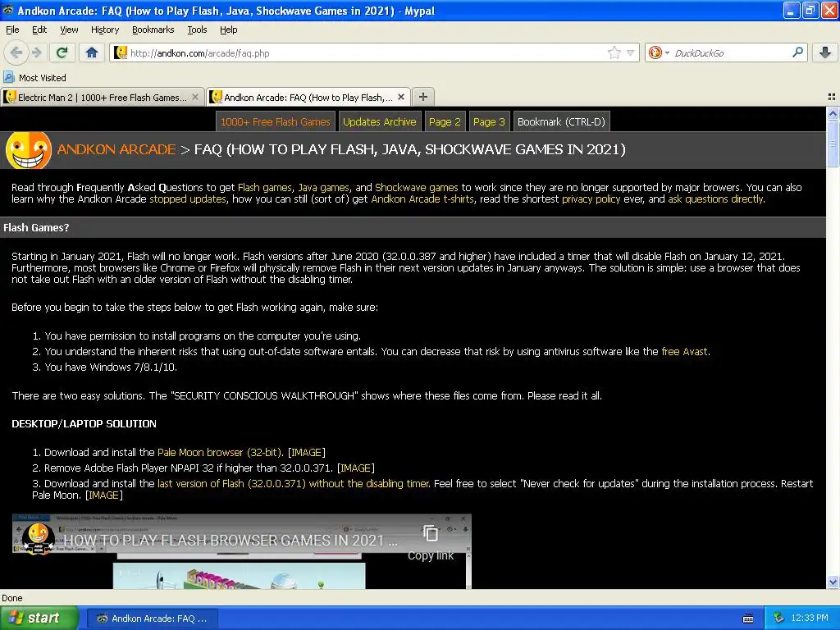Image resolution: width=840 pixels, height=630 pixels.
Task: Go to Page 2
Action: pos(445,121)
